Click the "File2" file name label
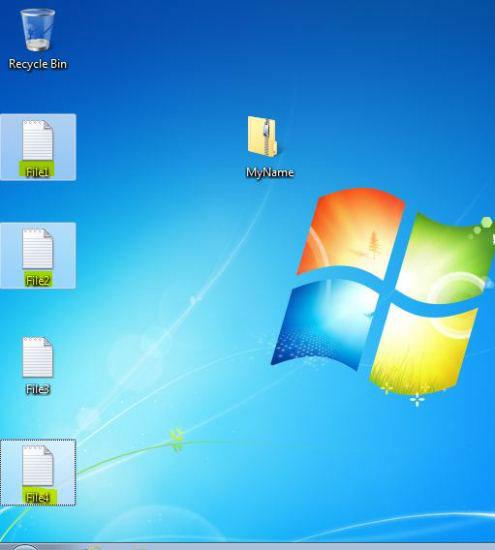This screenshot has height=550, width=495. coord(38,281)
